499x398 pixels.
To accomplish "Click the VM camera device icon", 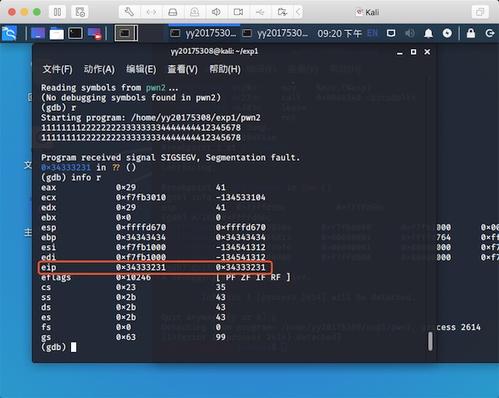I will [x=238, y=12].
